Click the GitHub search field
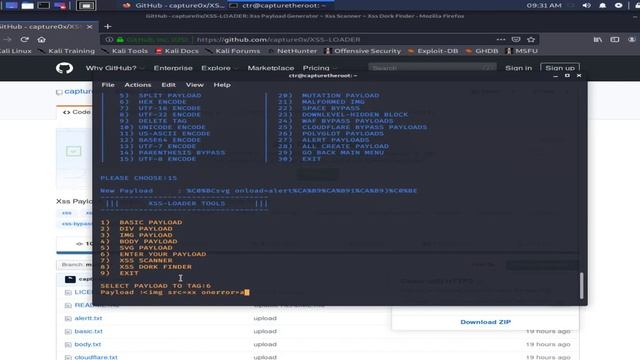 [x=432, y=68]
